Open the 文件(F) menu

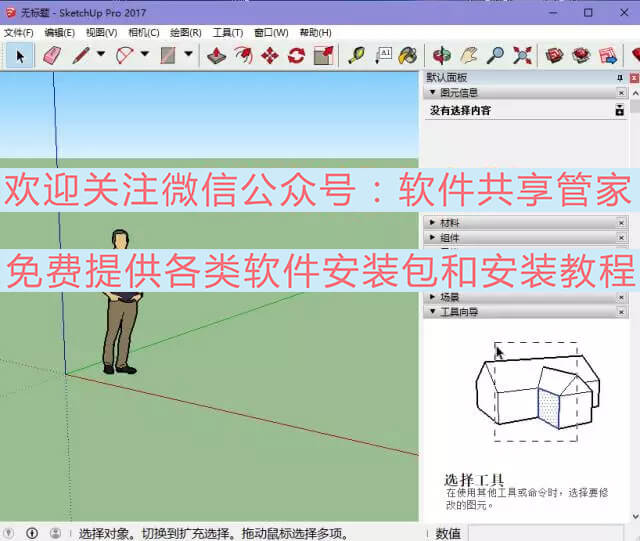pyautogui.click(x=19, y=33)
